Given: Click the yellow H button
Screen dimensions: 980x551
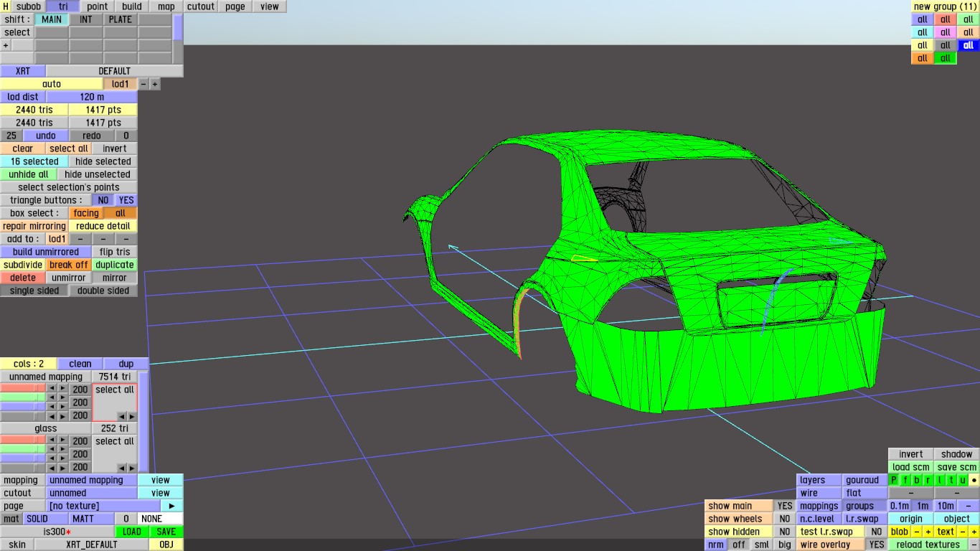Looking at the screenshot, I should coord(6,6).
